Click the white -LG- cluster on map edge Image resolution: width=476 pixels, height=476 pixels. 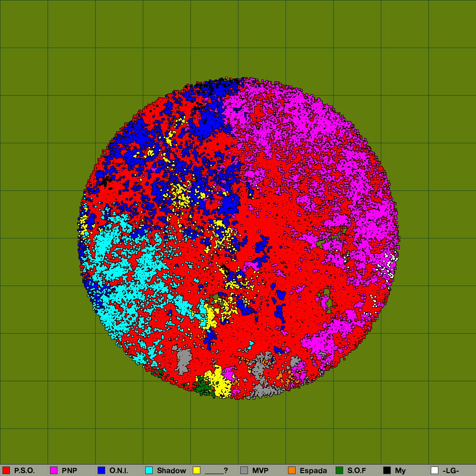[x=387, y=266]
